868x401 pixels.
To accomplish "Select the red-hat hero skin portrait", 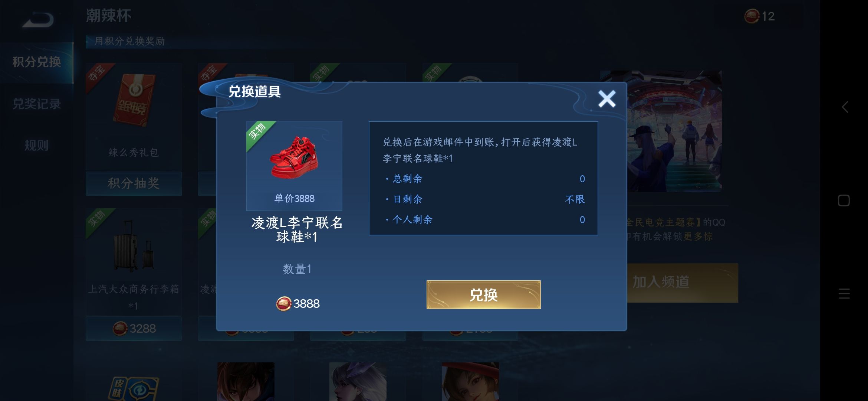I will click(470, 382).
